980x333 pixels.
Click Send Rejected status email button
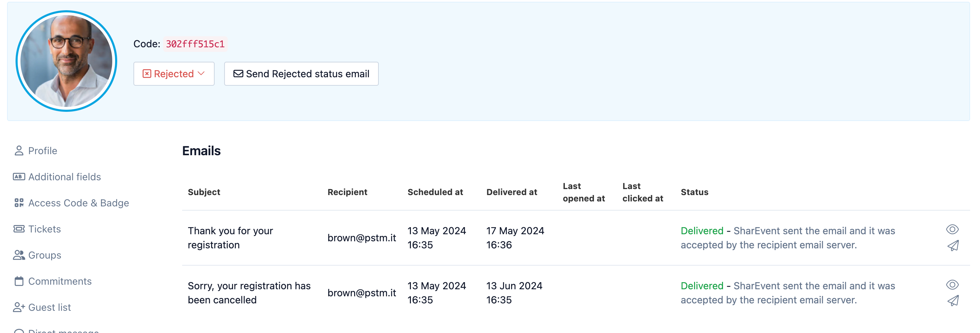click(x=301, y=74)
